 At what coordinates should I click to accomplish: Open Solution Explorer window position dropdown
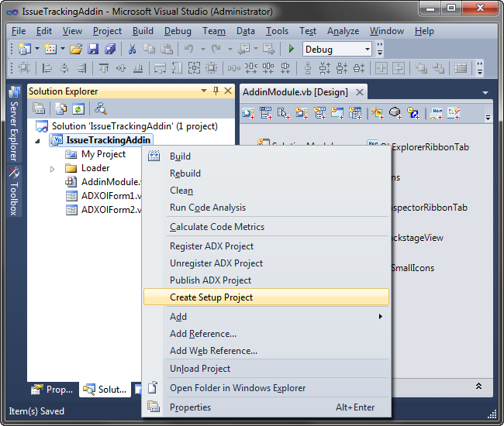click(x=204, y=91)
